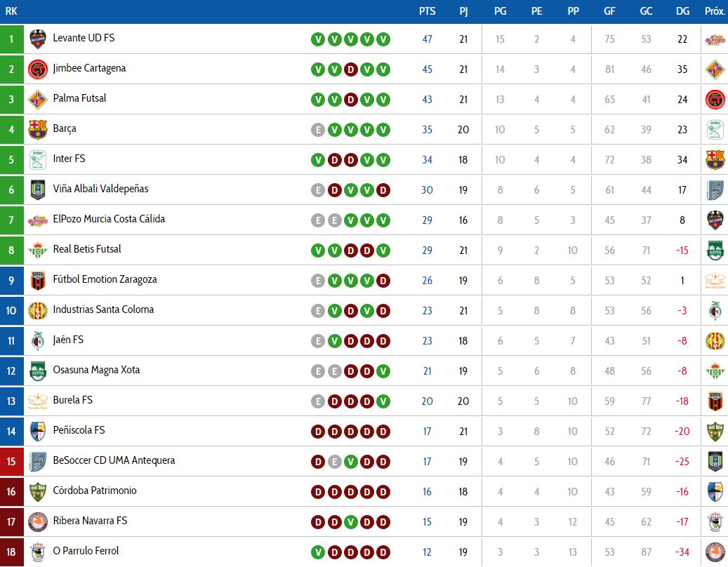Open the Osasuna Magna Xota team link

[96, 370]
